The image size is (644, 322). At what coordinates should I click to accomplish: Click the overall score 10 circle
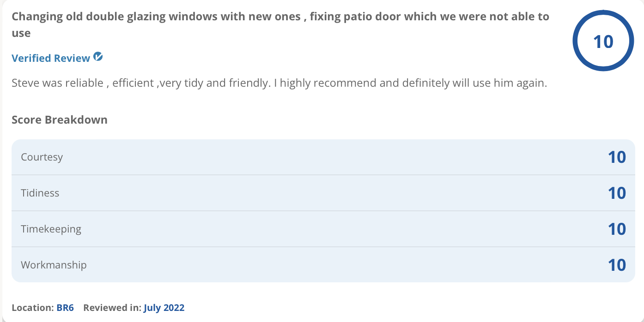tap(603, 42)
